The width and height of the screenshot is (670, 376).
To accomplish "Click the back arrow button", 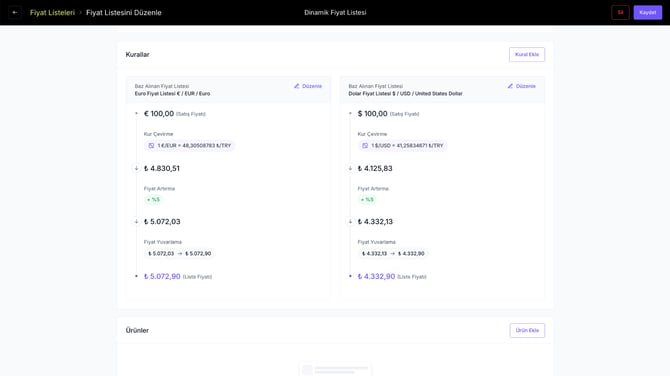I will (15, 12).
